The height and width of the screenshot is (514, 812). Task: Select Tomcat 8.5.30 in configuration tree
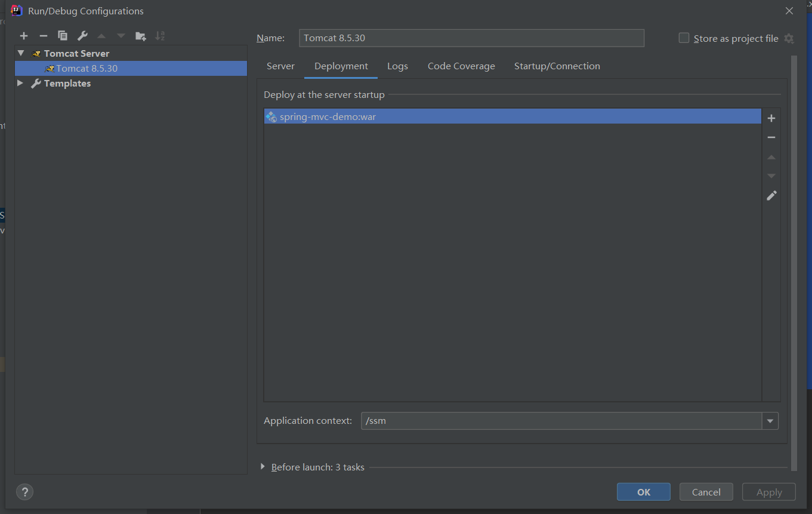pos(131,68)
